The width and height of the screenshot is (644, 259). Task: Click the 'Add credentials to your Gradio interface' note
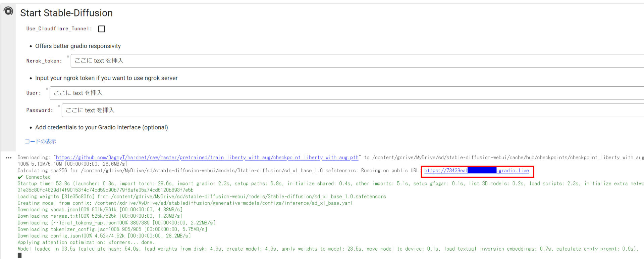(101, 127)
